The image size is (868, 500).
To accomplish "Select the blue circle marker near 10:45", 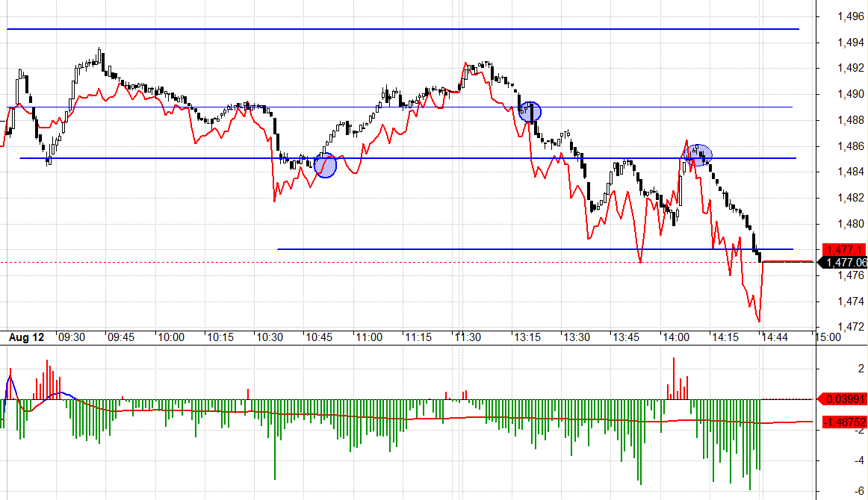I will (326, 166).
